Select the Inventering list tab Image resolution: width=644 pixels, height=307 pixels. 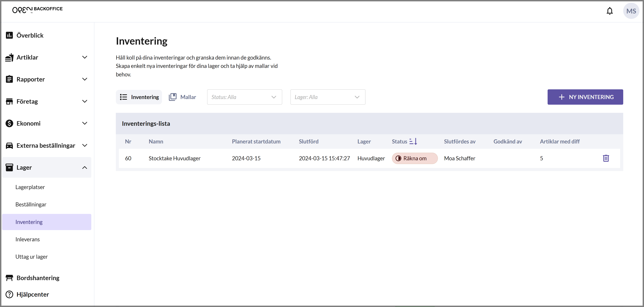click(x=139, y=97)
